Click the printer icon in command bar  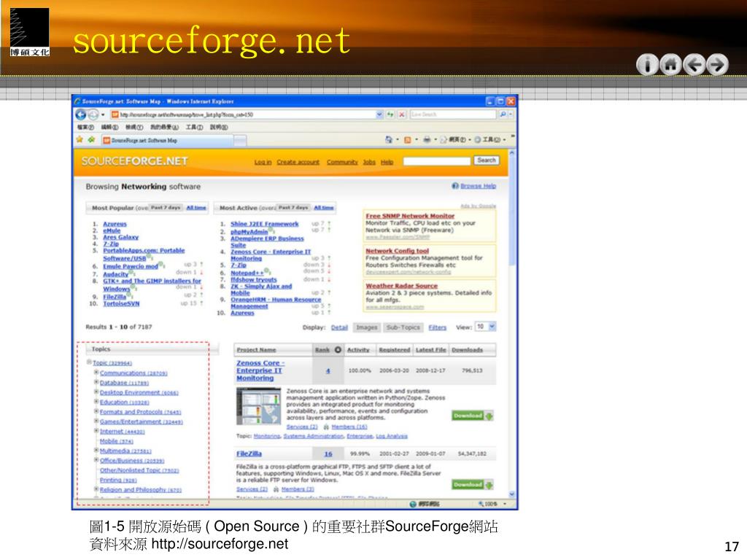pyautogui.click(x=427, y=140)
